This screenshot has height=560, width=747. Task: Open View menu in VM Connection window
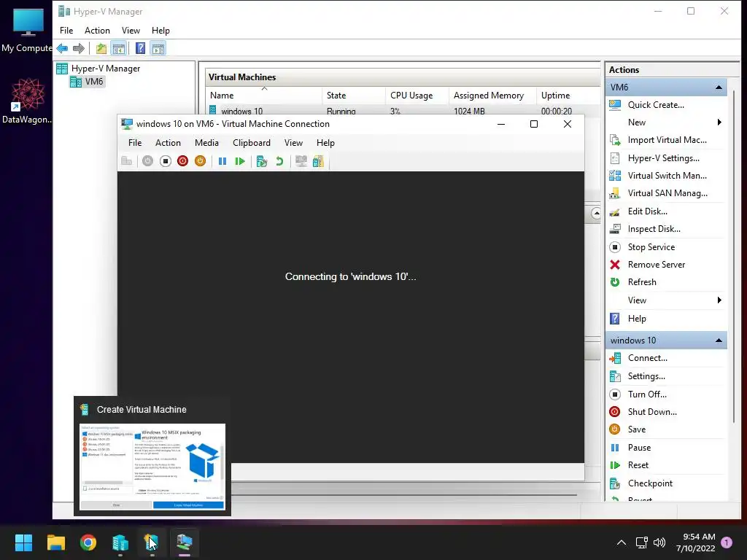293,143
